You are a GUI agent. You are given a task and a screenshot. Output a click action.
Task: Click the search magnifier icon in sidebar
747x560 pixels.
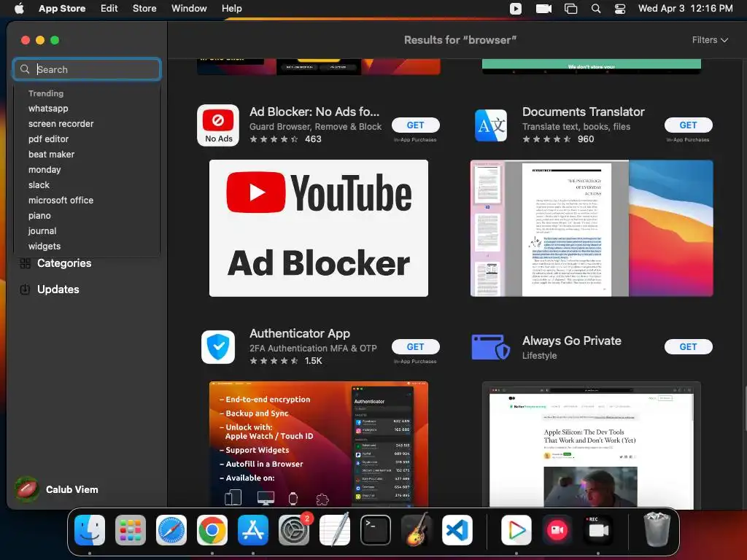click(x=25, y=69)
